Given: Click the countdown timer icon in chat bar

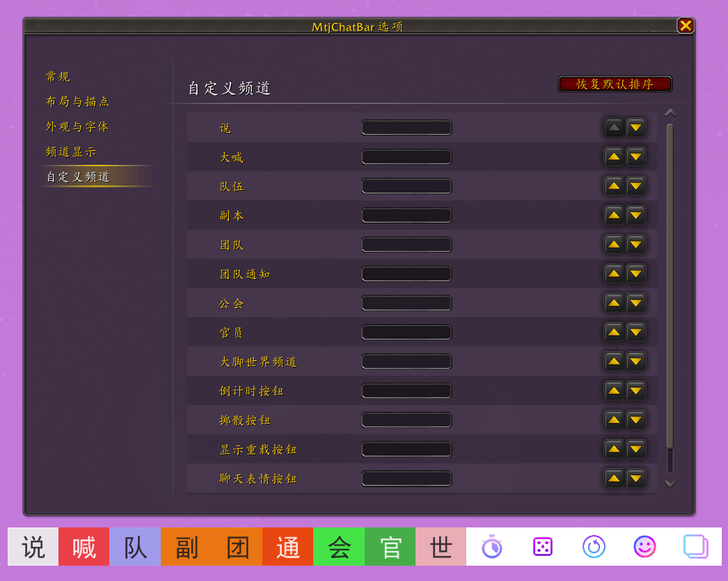Looking at the screenshot, I should click(x=491, y=547).
